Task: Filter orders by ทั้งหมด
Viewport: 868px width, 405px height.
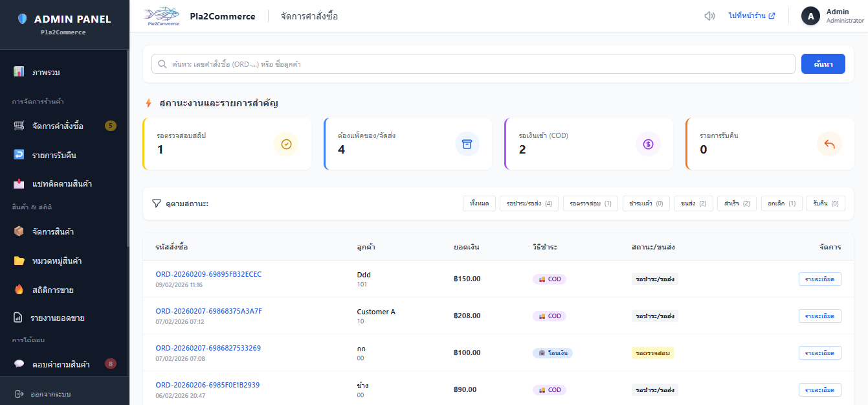Action: [x=480, y=203]
